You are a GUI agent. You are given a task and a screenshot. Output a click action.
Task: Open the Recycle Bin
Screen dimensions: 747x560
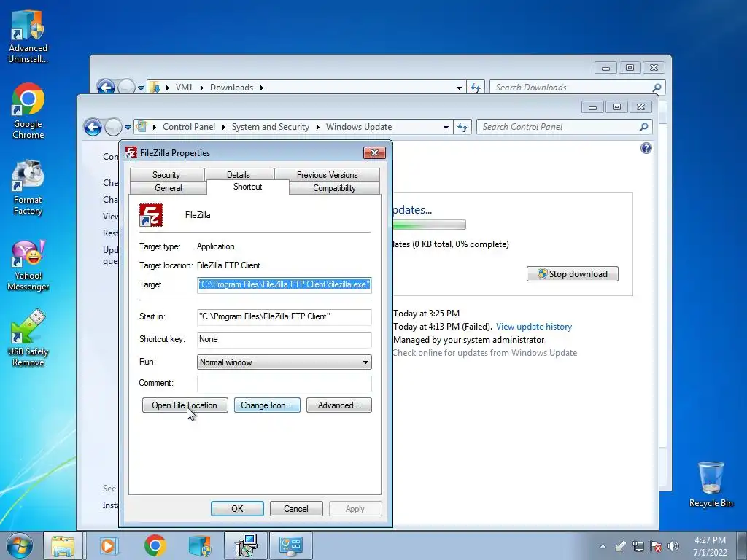point(711,484)
